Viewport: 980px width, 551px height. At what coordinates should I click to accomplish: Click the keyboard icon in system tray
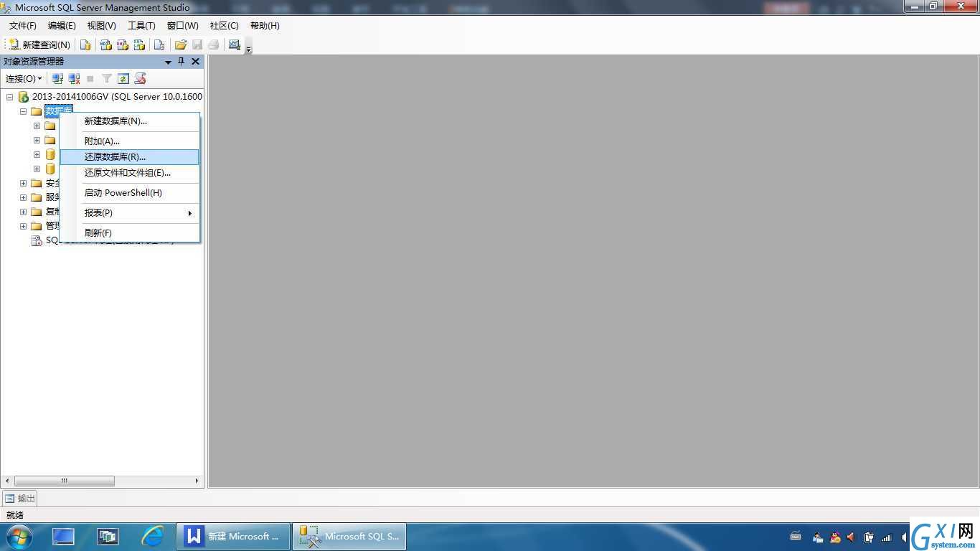pos(796,537)
